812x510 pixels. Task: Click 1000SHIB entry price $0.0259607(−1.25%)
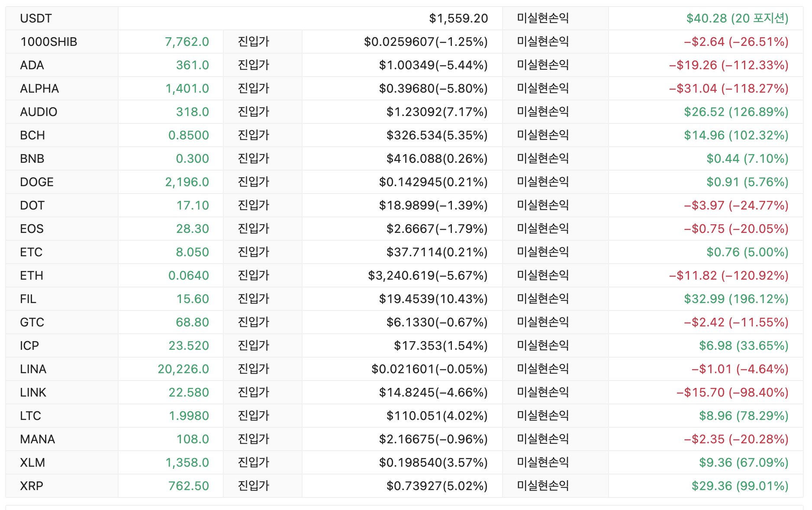pyautogui.click(x=425, y=42)
